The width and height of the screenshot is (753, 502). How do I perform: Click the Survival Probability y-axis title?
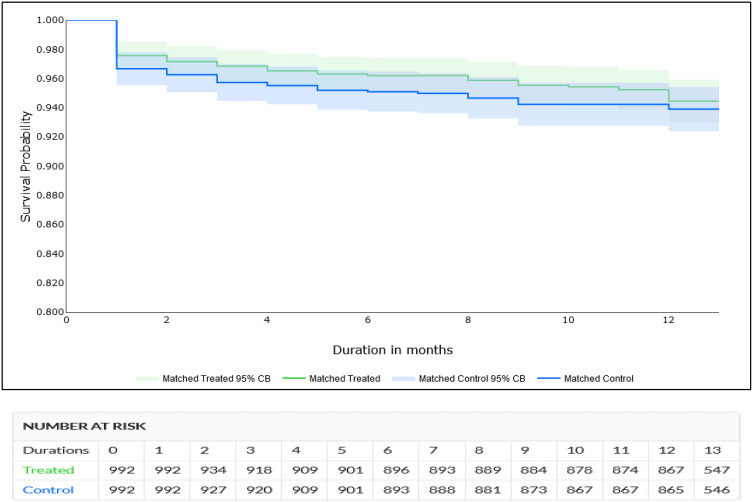pyautogui.click(x=26, y=165)
